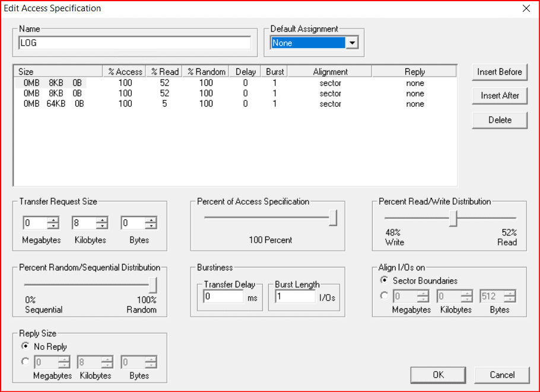Image resolution: width=540 pixels, height=392 pixels.
Task: Click the Name text field containing LOG
Action: (x=135, y=43)
